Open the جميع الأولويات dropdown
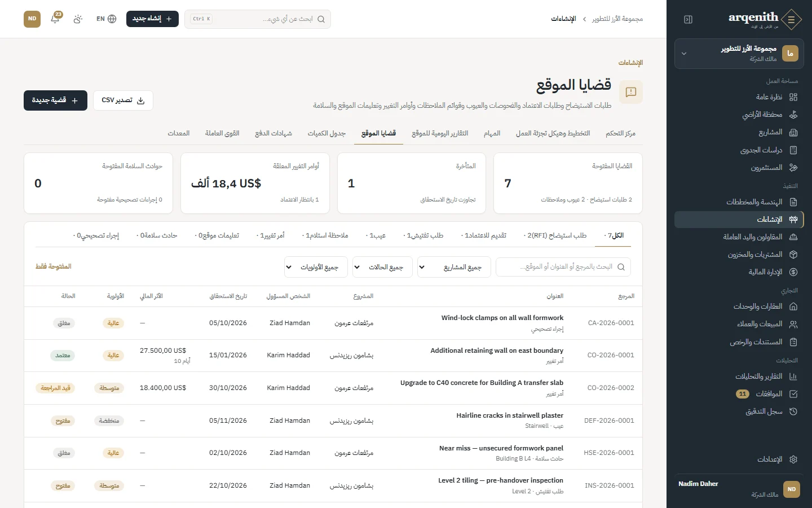Screen dimensions: 812x508 point(316,267)
